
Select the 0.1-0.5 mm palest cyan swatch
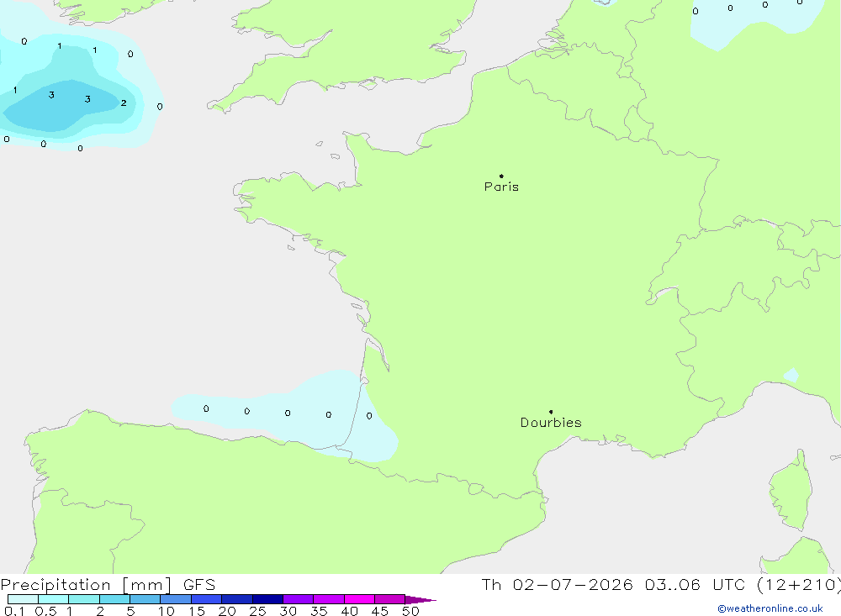tap(23, 599)
